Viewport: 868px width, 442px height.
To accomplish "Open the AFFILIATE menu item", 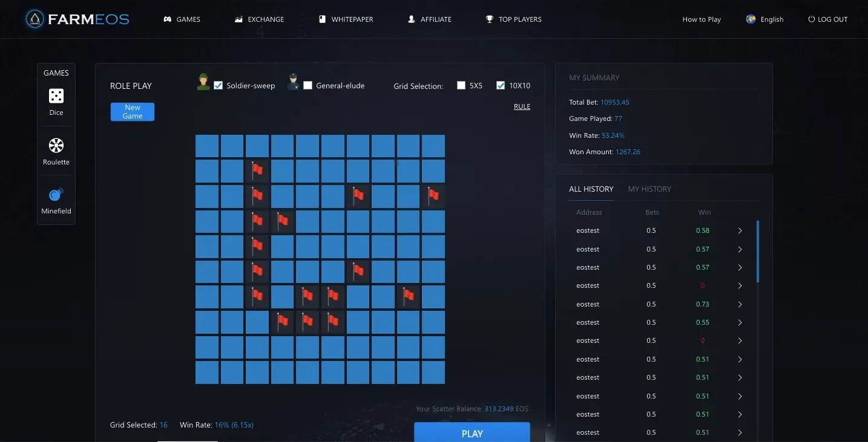I will [x=430, y=19].
